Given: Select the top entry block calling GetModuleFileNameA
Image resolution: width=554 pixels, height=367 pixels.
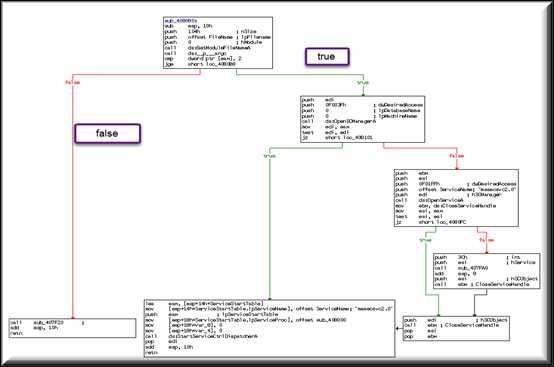Looking at the screenshot, I should point(218,42).
